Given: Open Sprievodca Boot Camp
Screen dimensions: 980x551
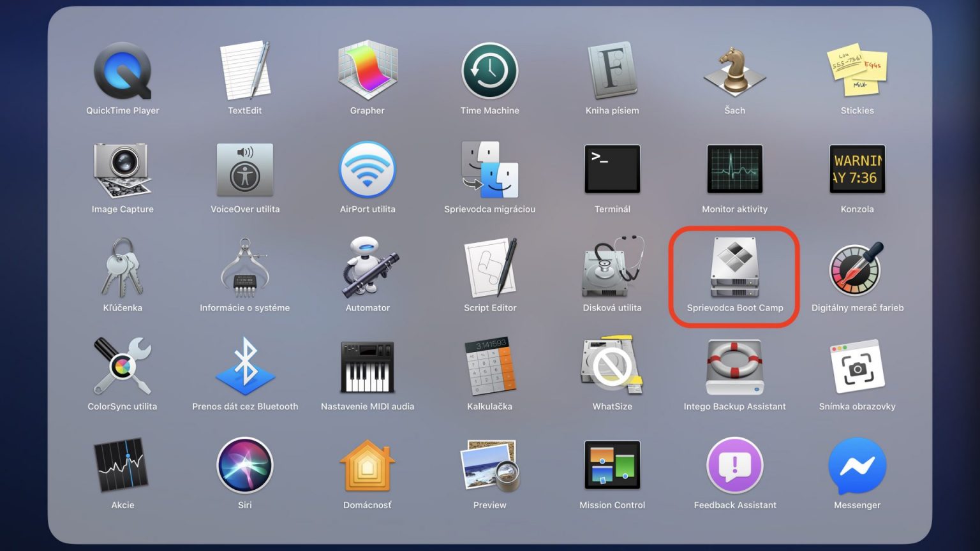Looking at the screenshot, I should pyautogui.click(x=735, y=268).
